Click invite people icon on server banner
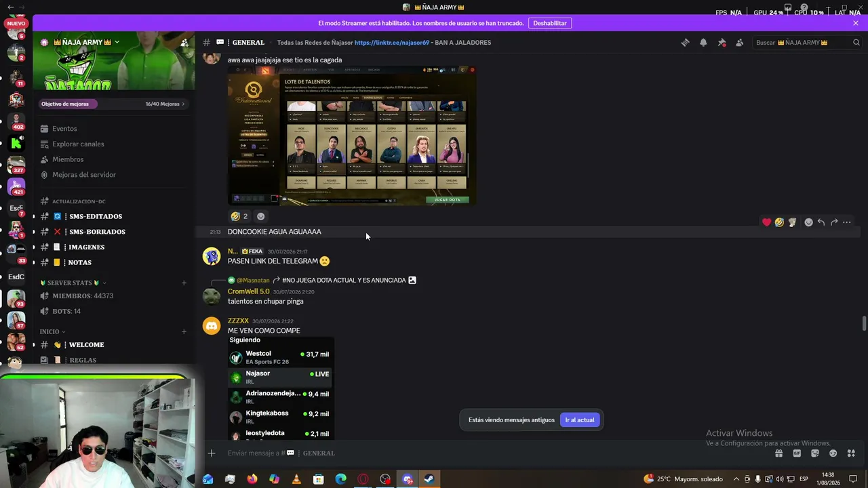This screenshot has width=868, height=488. pos(184,43)
